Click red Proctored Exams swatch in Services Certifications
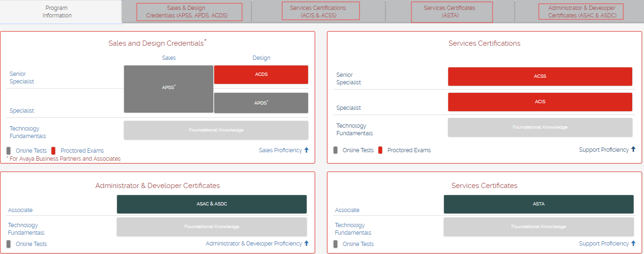The width and height of the screenshot is (644, 254). [380, 150]
